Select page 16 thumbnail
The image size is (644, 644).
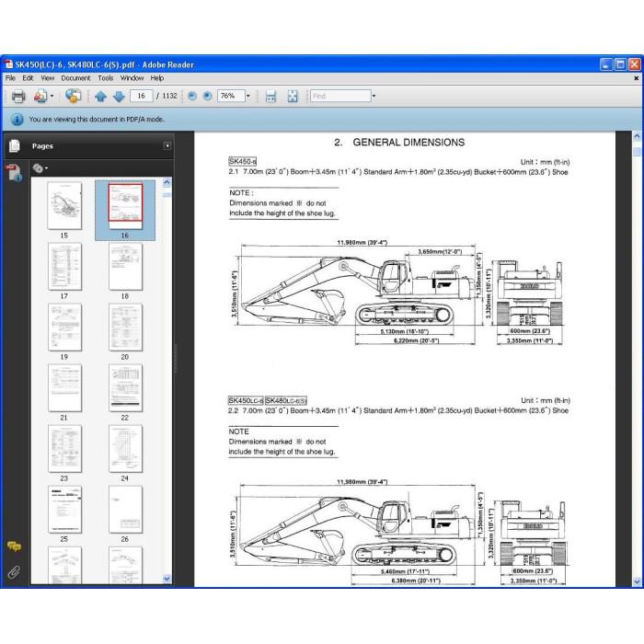(125, 206)
